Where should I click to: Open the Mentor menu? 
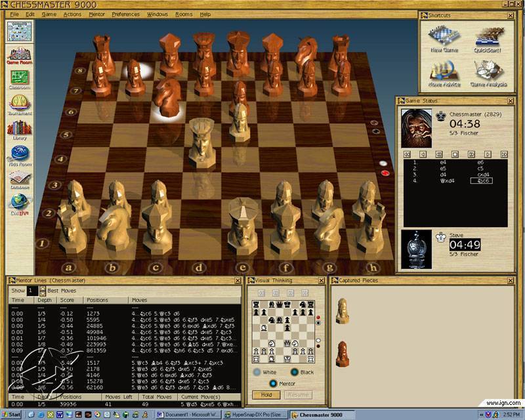tap(96, 14)
